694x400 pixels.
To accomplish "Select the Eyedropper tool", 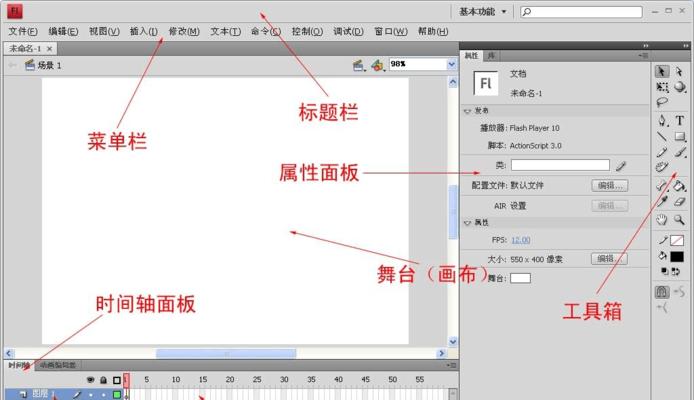I will point(662,202).
